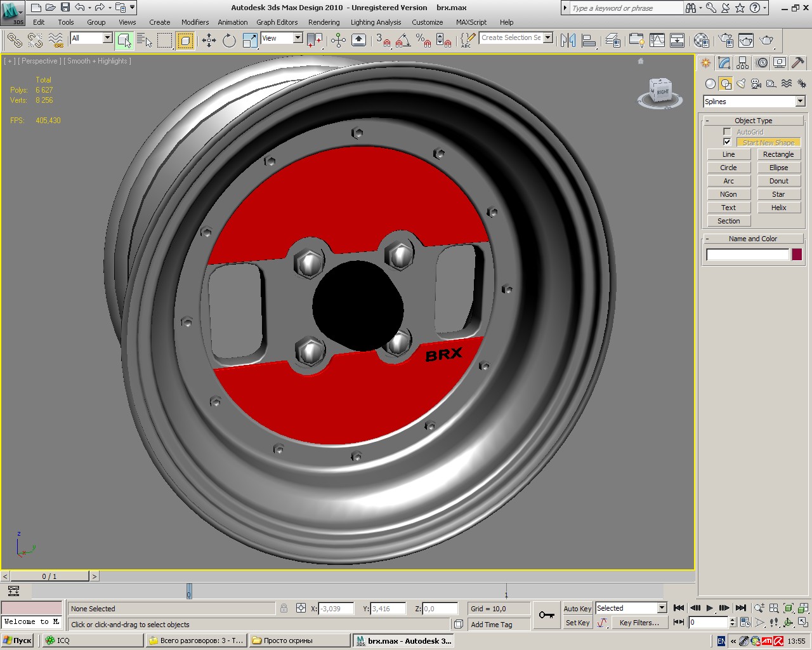Toggle Auto Key animation mode

(x=577, y=609)
